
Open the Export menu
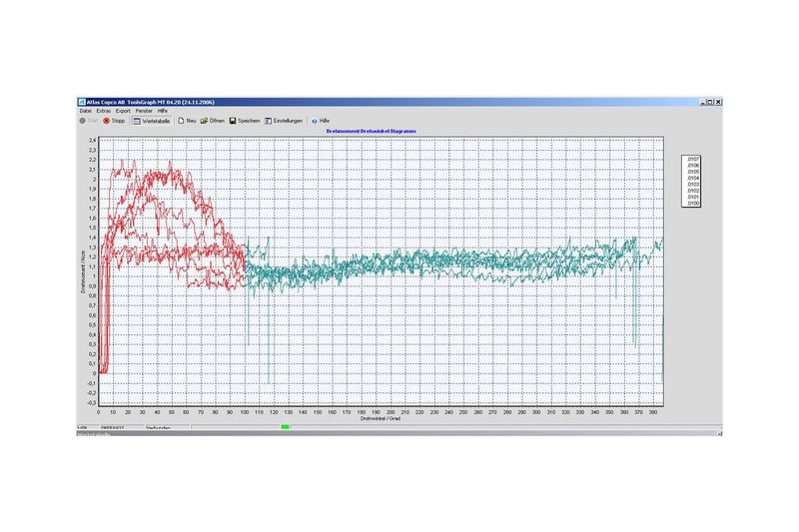123,111
